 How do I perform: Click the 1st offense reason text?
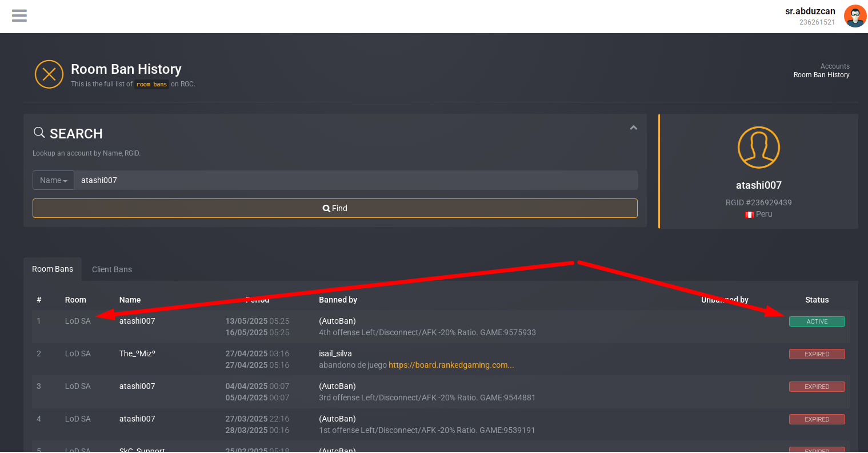point(427,430)
